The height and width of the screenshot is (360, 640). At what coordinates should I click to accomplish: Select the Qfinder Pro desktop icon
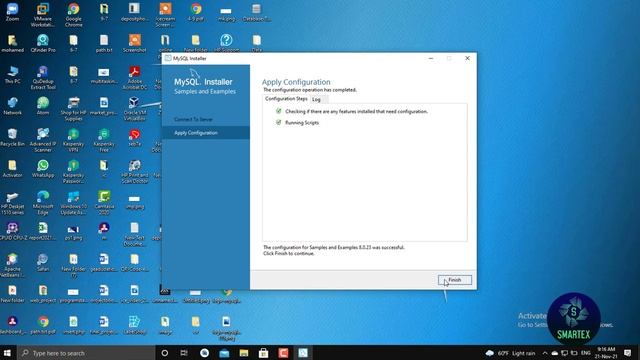coord(43,43)
